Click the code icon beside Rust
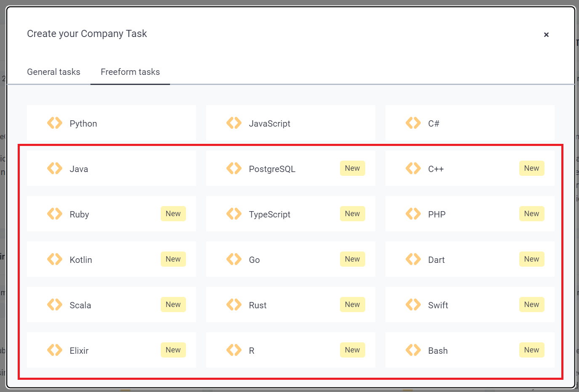 point(234,305)
